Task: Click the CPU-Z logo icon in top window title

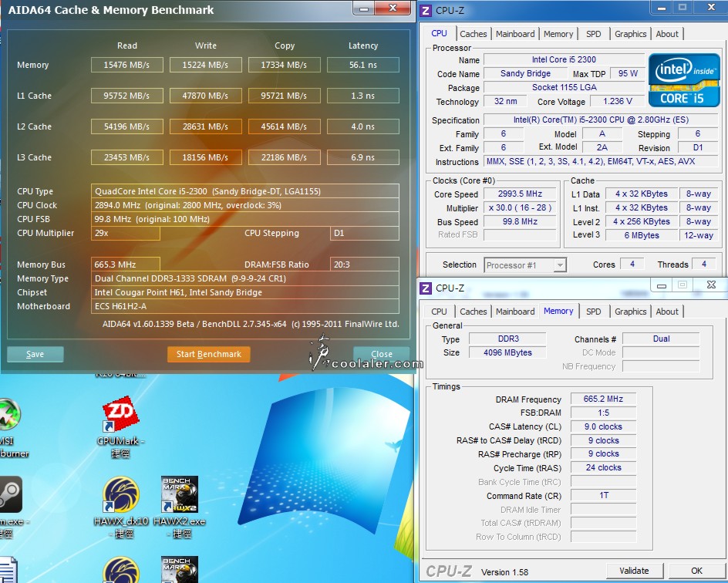Action: click(x=425, y=10)
